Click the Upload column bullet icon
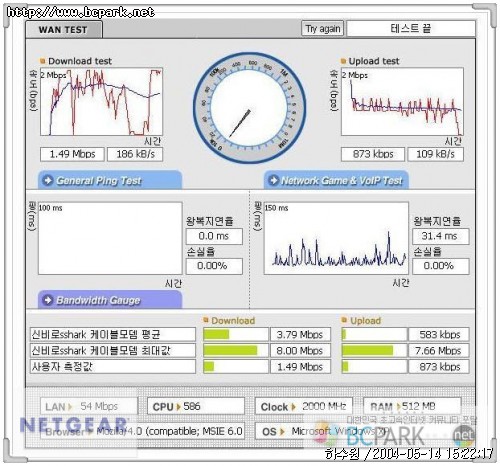Screen dimensions: 500x466 click(x=344, y=320)
